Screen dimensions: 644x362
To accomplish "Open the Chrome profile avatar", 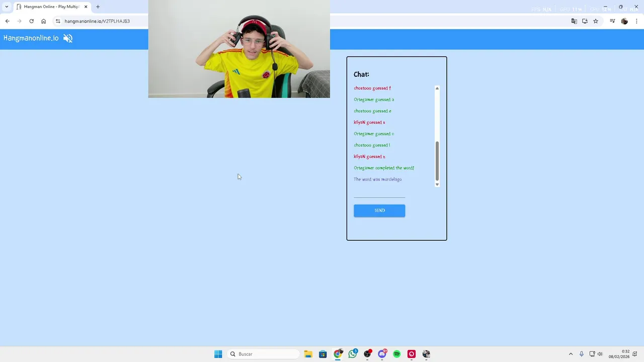I will (x=624, y=21).
